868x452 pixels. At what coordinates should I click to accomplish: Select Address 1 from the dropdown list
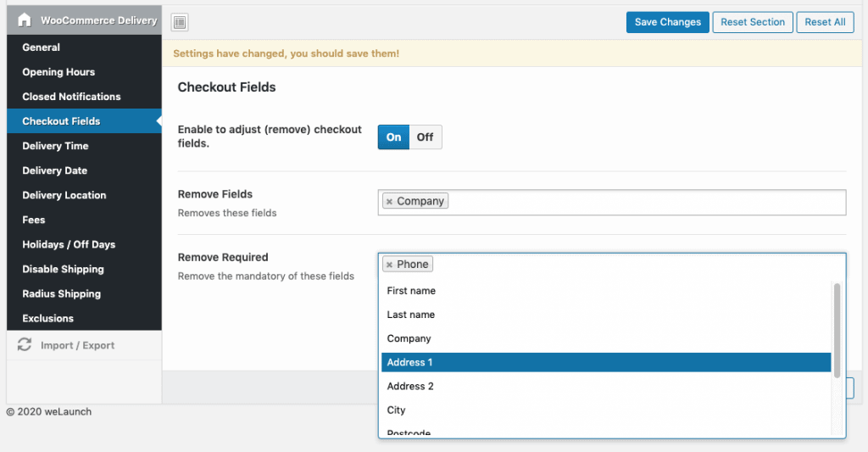(605, 362)
